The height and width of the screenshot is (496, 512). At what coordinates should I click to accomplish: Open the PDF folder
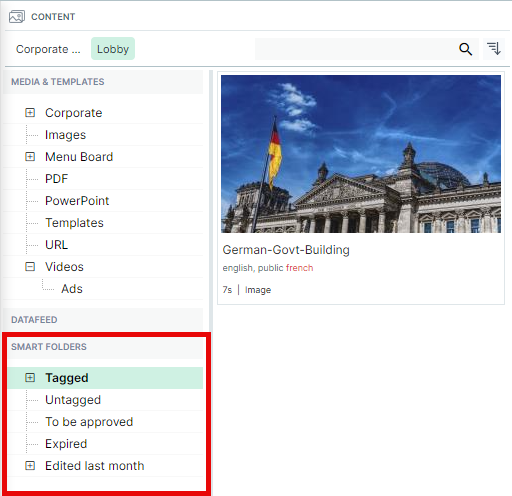[x=56, y=179]
